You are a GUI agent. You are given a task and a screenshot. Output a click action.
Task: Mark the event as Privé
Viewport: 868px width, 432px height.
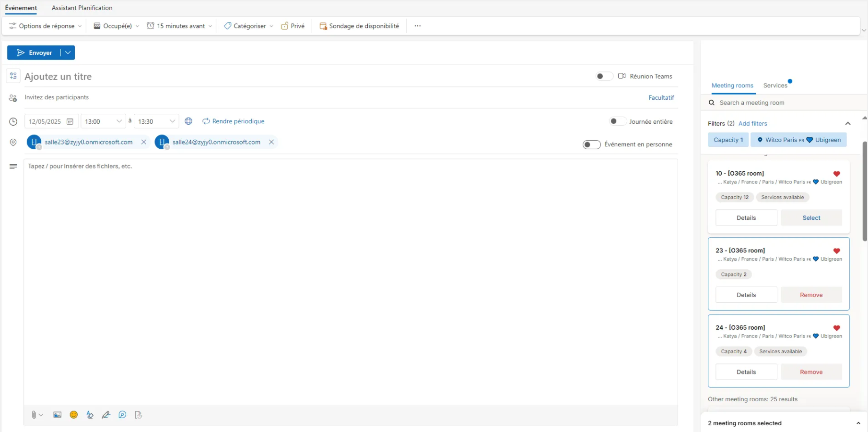[293, 26]
